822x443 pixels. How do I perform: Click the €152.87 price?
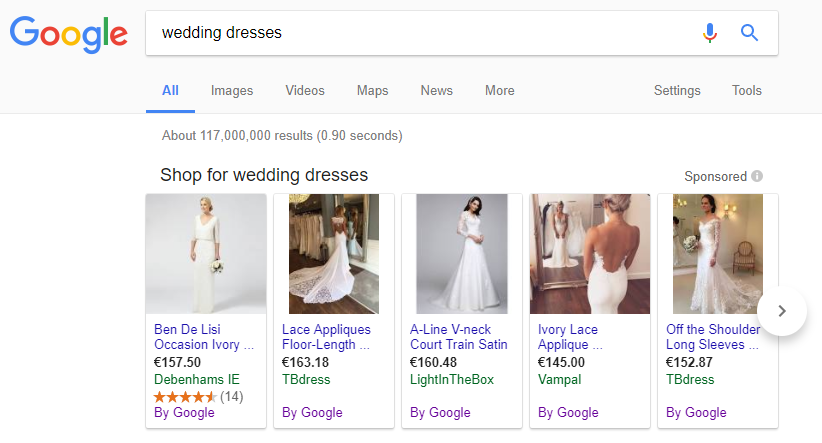(689, 362)
